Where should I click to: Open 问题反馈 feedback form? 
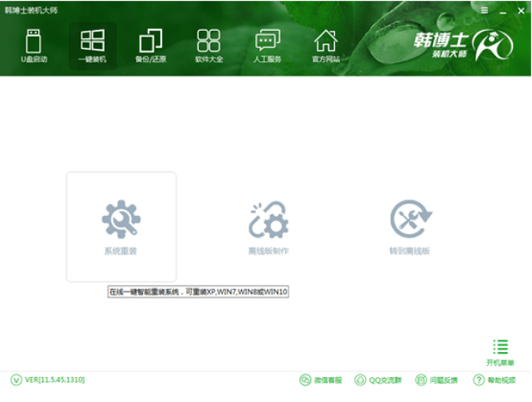point(436,380)
